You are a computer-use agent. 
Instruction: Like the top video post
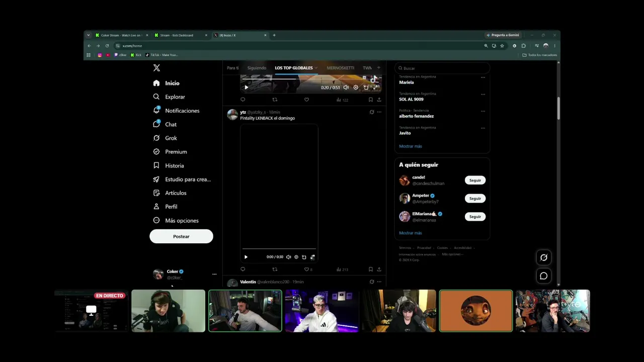pyautogui.click(x=306, y=100)
